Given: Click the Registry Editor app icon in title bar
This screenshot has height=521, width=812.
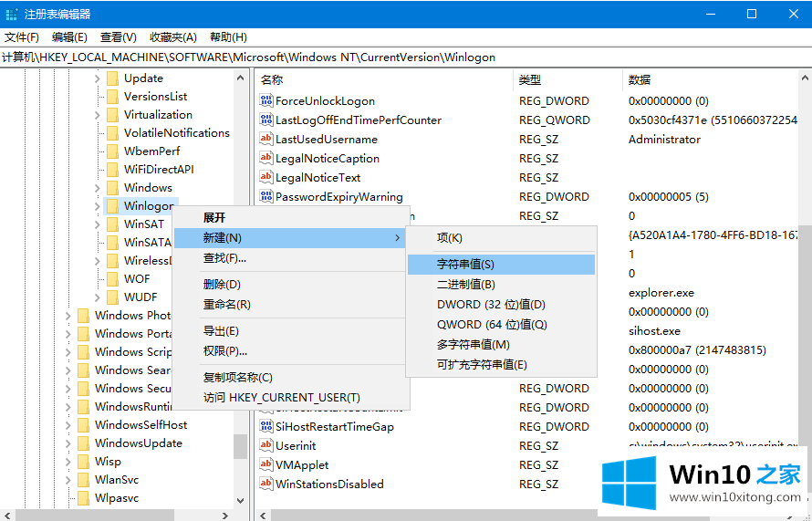Looking at the screenshot, I should (11, 14).
